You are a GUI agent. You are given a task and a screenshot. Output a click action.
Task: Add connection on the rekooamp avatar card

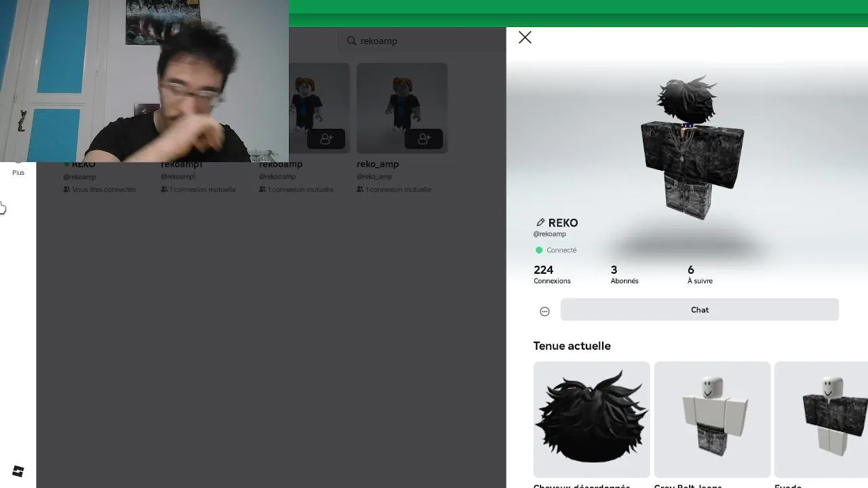tap(326, 139)
